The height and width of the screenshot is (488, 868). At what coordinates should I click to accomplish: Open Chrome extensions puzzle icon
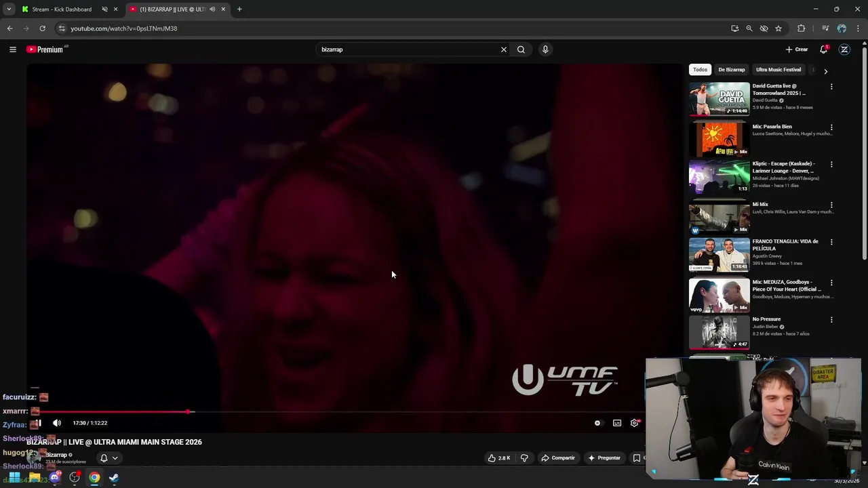(802, 28)
